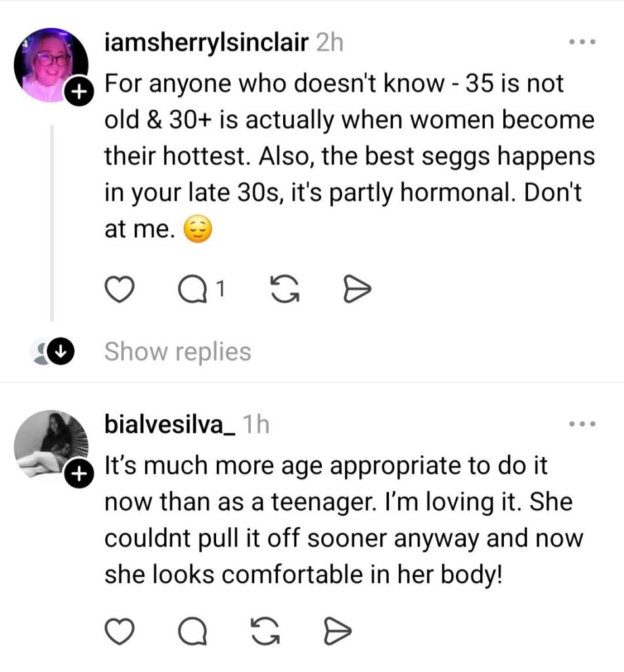624x672 pixels.
Task: Open iamsherrylsinclair's profile via the username
Action: click(207, 43)
